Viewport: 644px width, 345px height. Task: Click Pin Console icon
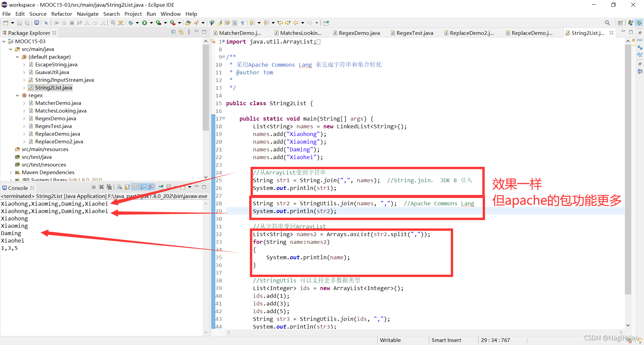[161, 187]
